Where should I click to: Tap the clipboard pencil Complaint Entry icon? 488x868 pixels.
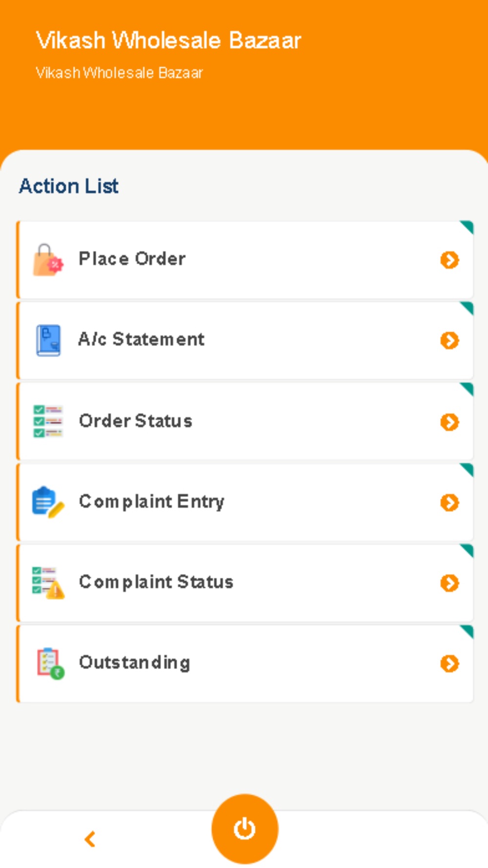[x=48, y=501]
